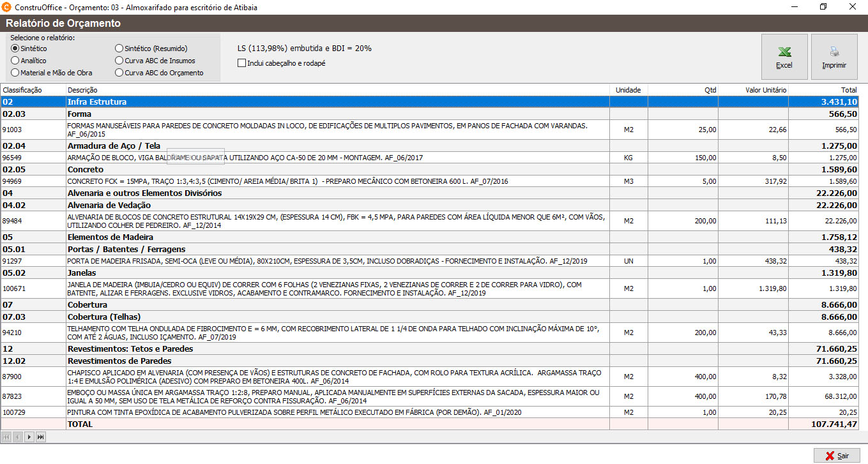
Task: Export the report with the Excel button
Action: (784, 57)
